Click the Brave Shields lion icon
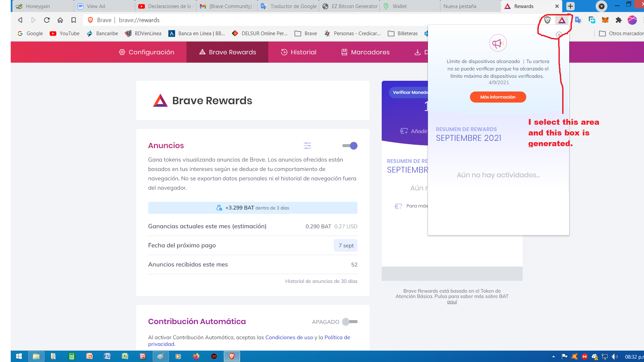 (x=547, y=20)
